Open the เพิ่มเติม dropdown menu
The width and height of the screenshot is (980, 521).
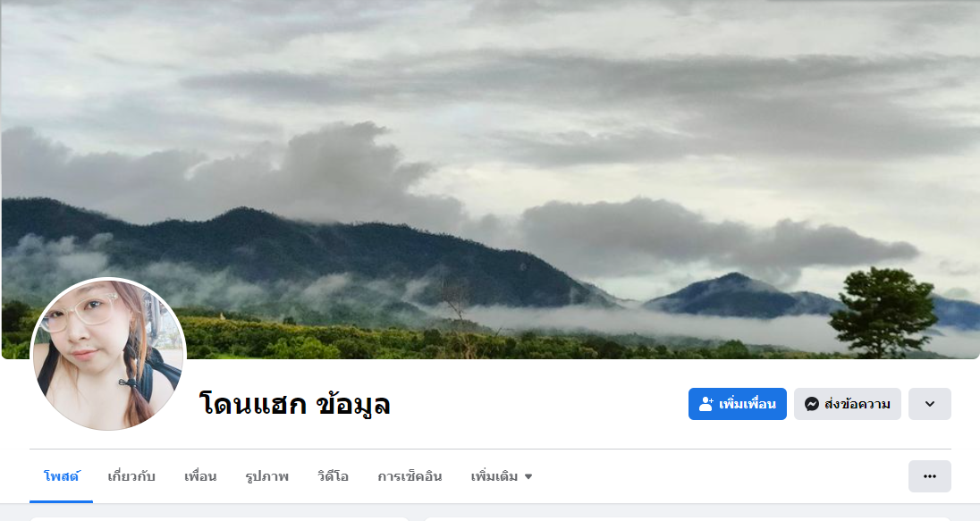pyautogui.click(x=502, y=476)
